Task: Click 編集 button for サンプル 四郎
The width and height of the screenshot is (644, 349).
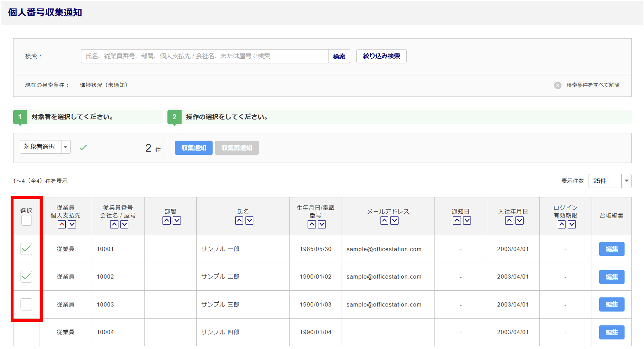Action: (x=611, y=332)
